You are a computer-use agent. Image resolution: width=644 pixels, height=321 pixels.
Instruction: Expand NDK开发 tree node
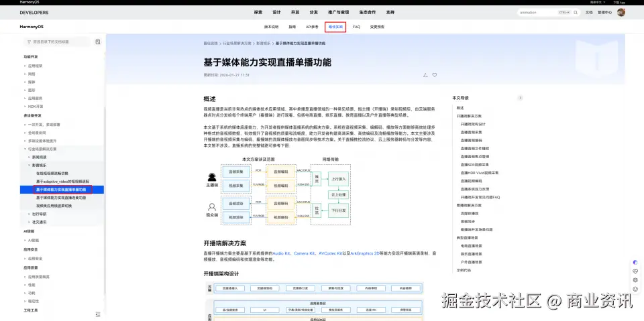[25, 107]
